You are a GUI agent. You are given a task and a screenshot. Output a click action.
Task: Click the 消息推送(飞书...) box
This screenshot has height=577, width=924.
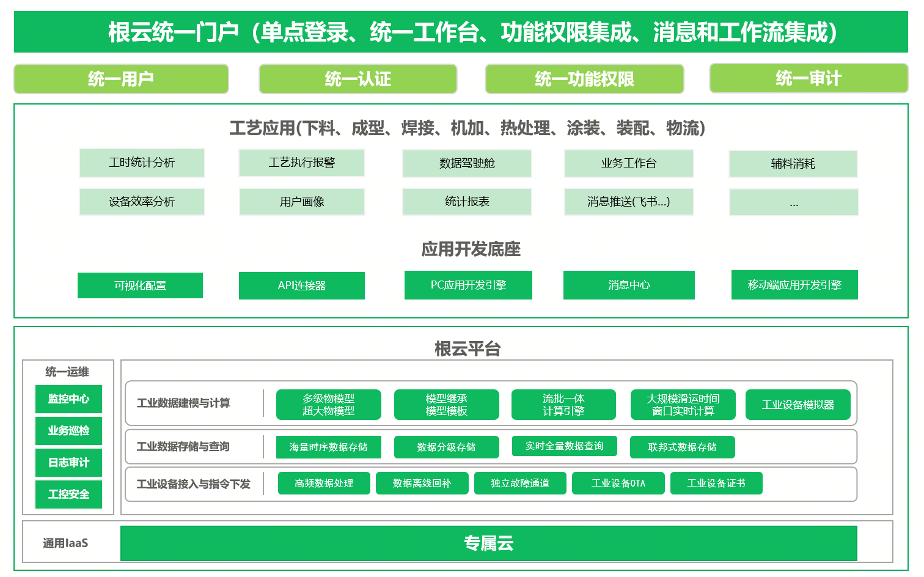(629, 202)
